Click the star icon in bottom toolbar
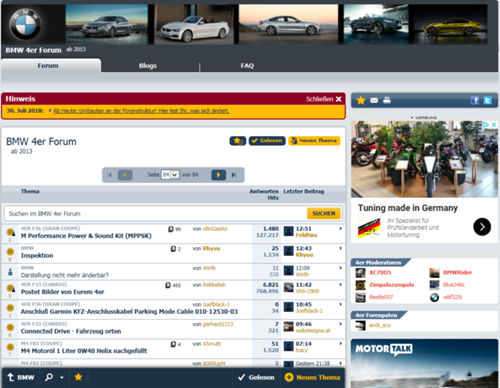Screen dimensions: 500x388 (x=78, y=377)
